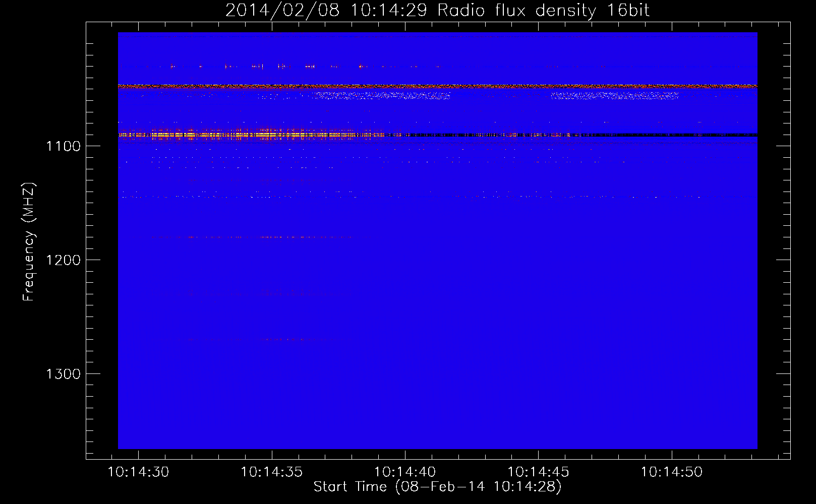
Task: Select the 1100 frequency axis label
Action: pyautogui.click(x=63, y=147)
